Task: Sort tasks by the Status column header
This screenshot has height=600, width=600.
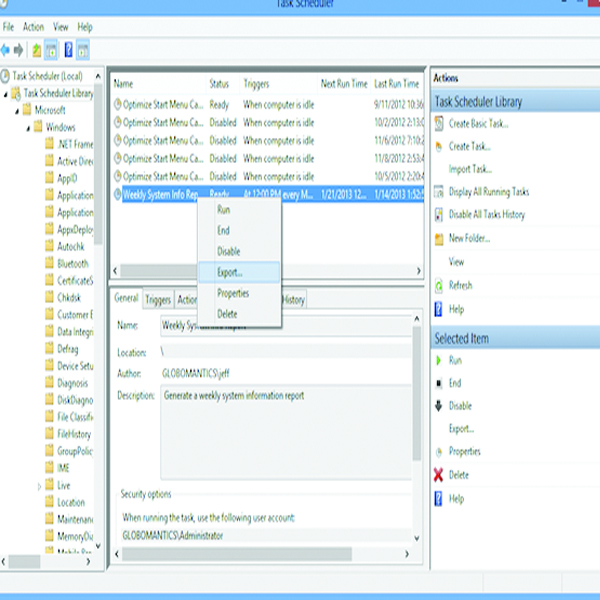Action: tap(223, 84)
